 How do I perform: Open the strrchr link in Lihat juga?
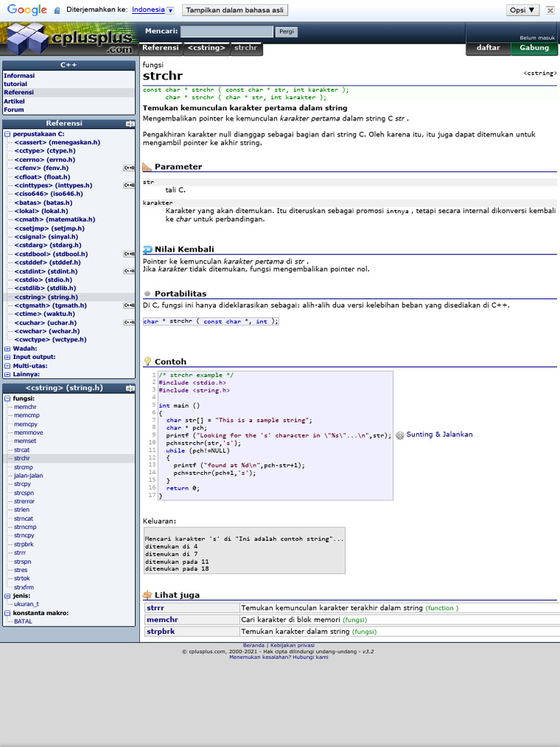155,608
